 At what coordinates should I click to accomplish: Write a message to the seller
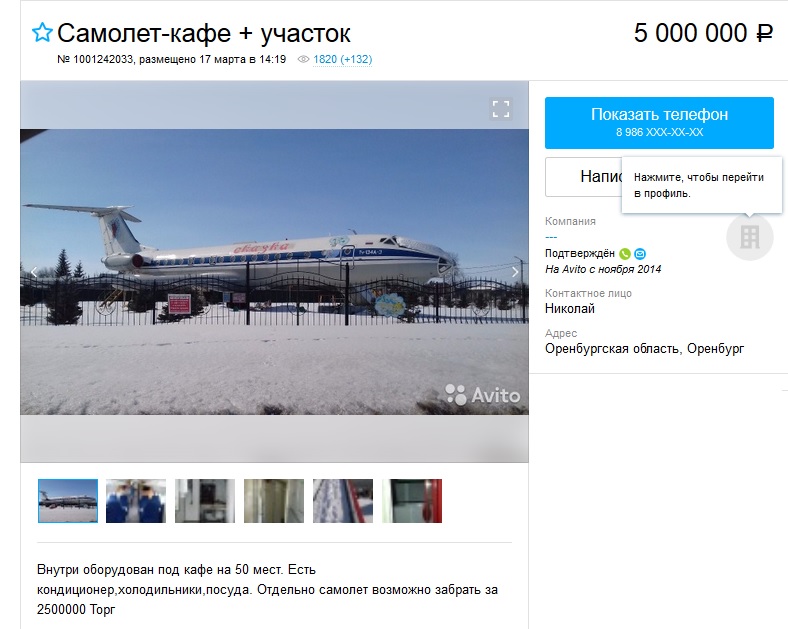(583, 177)
